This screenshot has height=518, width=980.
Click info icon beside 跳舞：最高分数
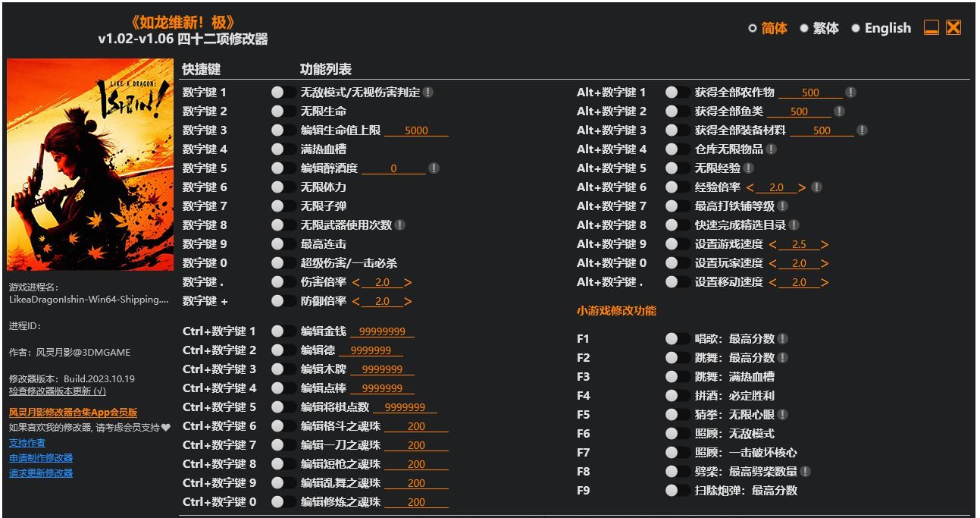coord(782,358)
